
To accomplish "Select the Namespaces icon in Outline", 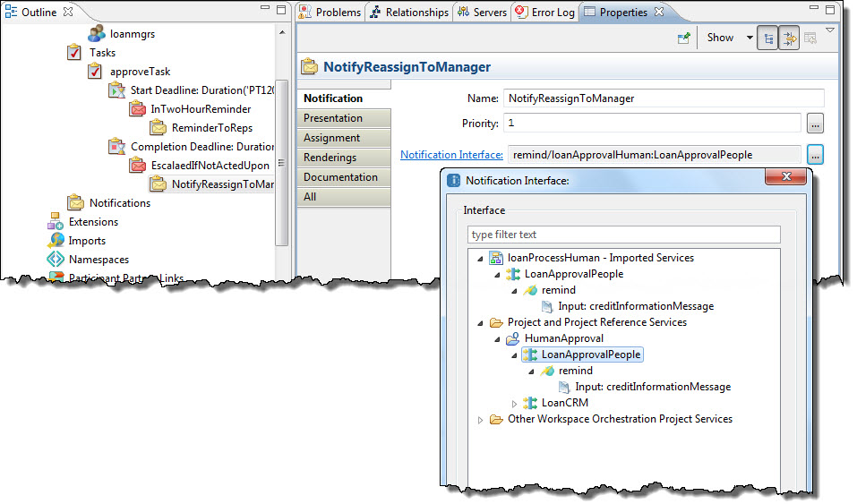I will pos(56,260).
